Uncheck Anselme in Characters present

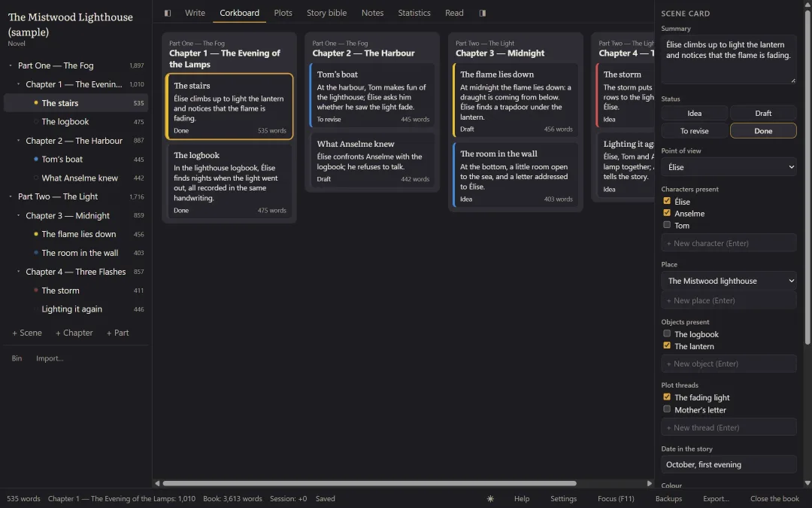(667, 213)
